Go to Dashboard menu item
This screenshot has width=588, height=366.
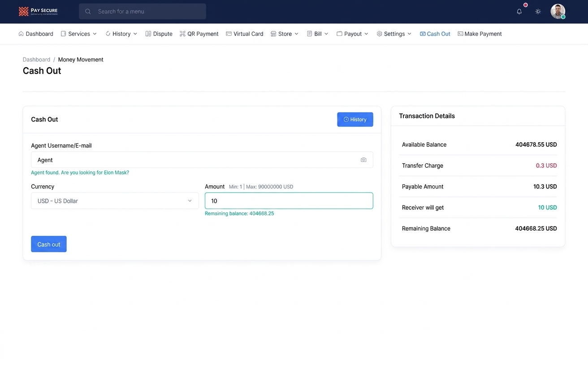click(36, 34)
